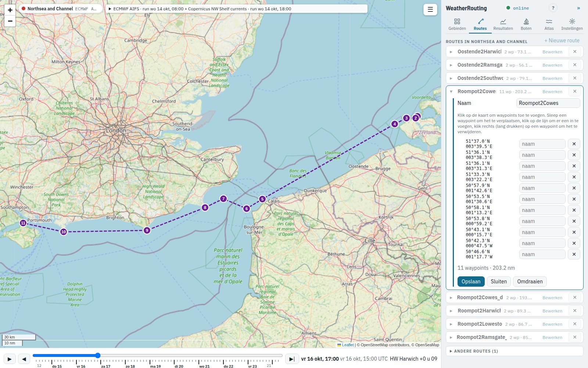Click the timeline slider handle

click(98, 355)
